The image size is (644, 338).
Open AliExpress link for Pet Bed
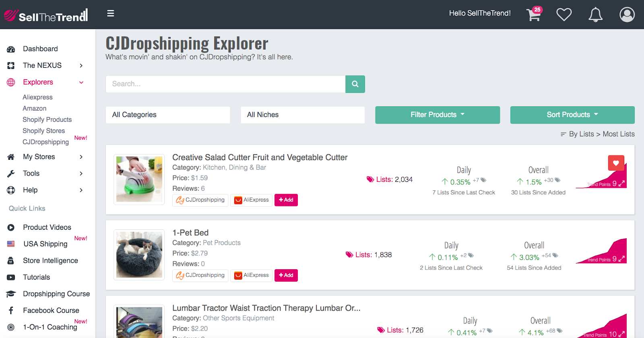click(252, 275)
